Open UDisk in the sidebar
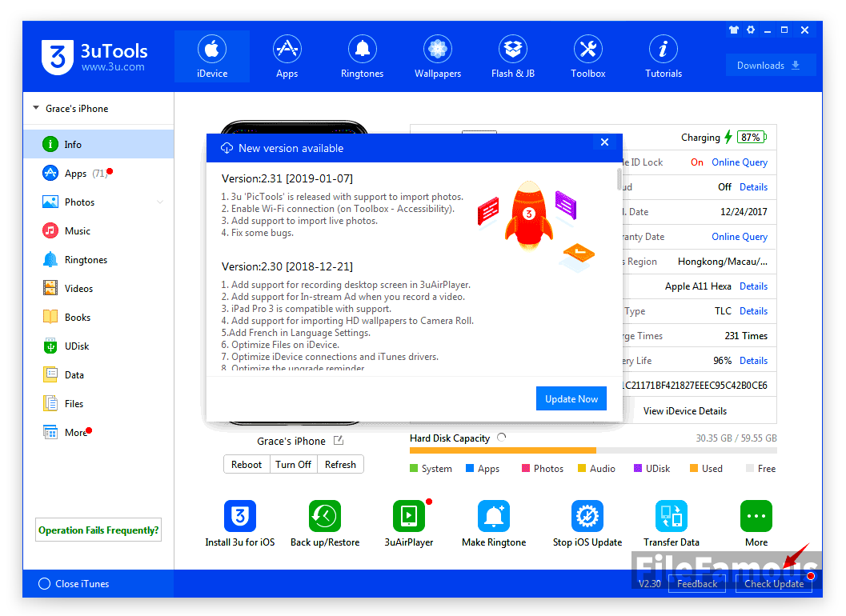 (98, 346)
